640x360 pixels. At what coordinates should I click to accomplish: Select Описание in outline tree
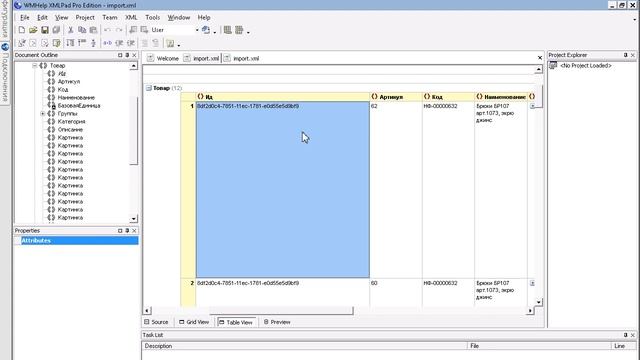tap(70, 129)
